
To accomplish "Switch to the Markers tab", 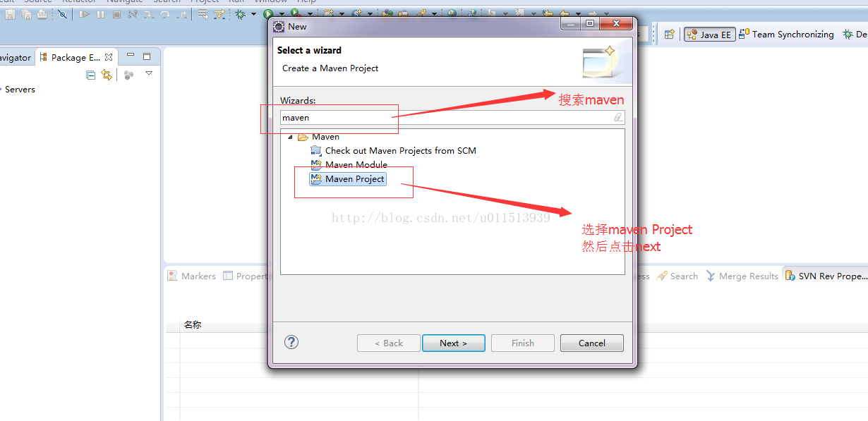I will click(191, 276).
